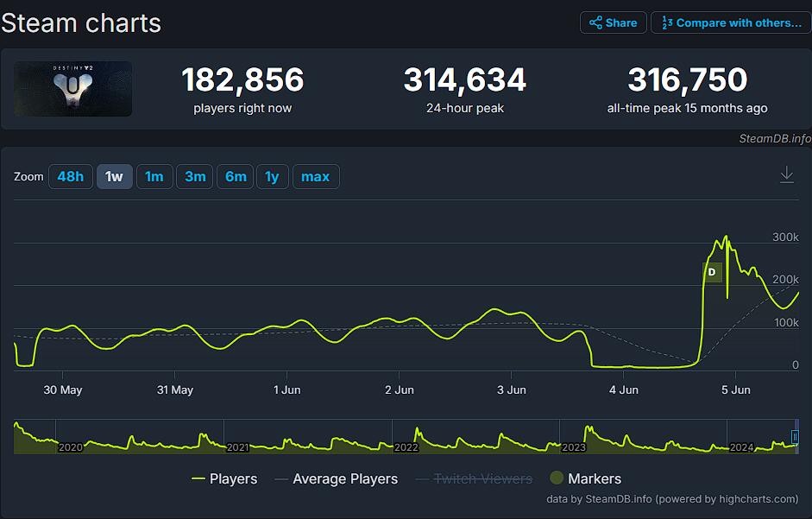Switch zoom to 1m
The width and height of the screenshot is (812, 519).
coord(154,177)
